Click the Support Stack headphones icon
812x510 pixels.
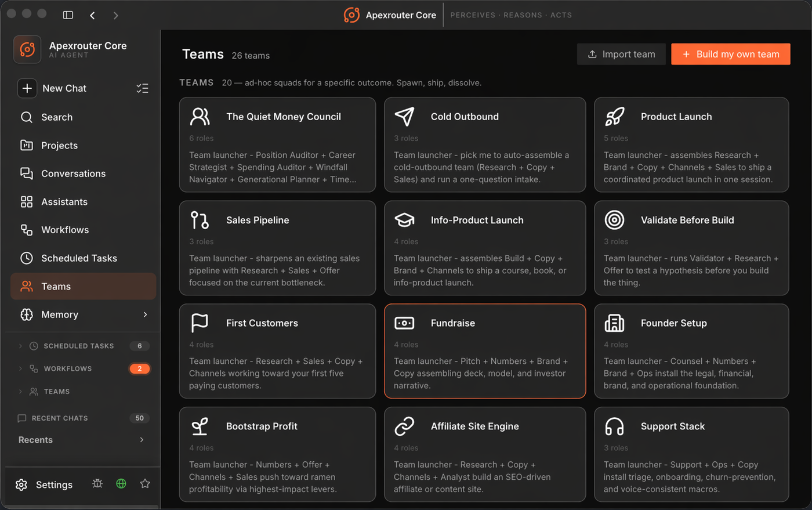tap(614, 426)
